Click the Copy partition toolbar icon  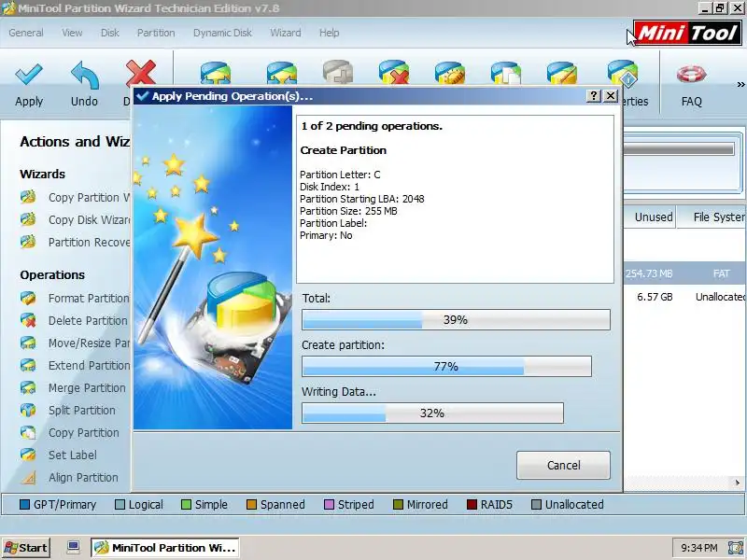coord(506,73)
